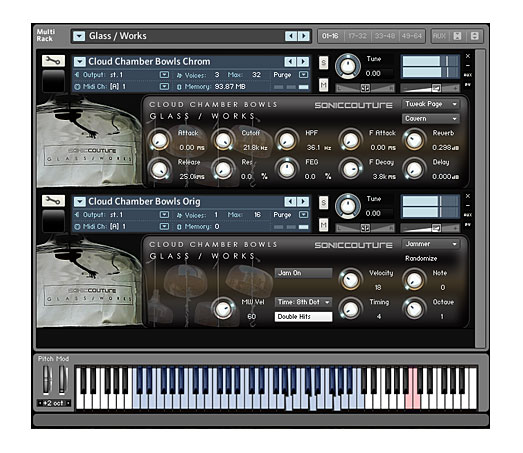
Task: Open Jammer page selector dropdown
Action: tap(431, 244)
